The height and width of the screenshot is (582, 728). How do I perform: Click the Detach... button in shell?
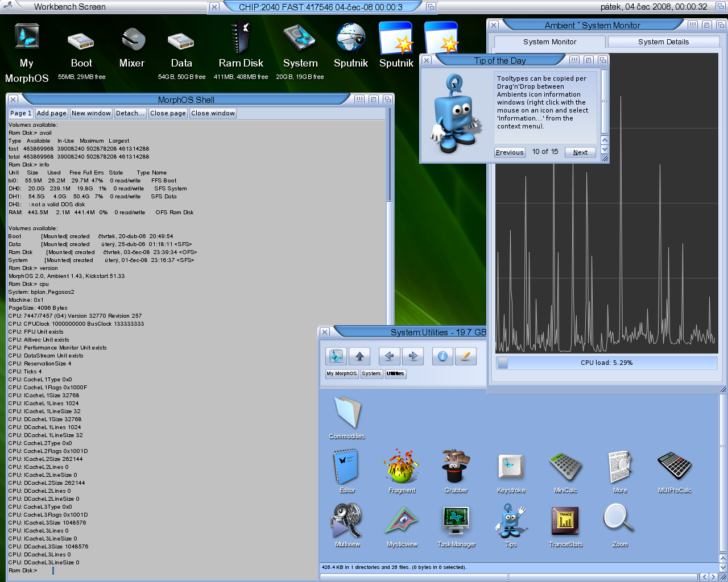point(130,113)
